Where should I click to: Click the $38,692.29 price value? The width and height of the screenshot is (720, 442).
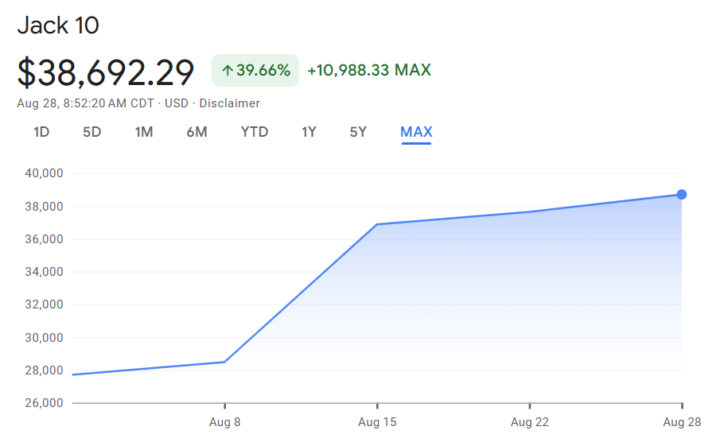106,73
